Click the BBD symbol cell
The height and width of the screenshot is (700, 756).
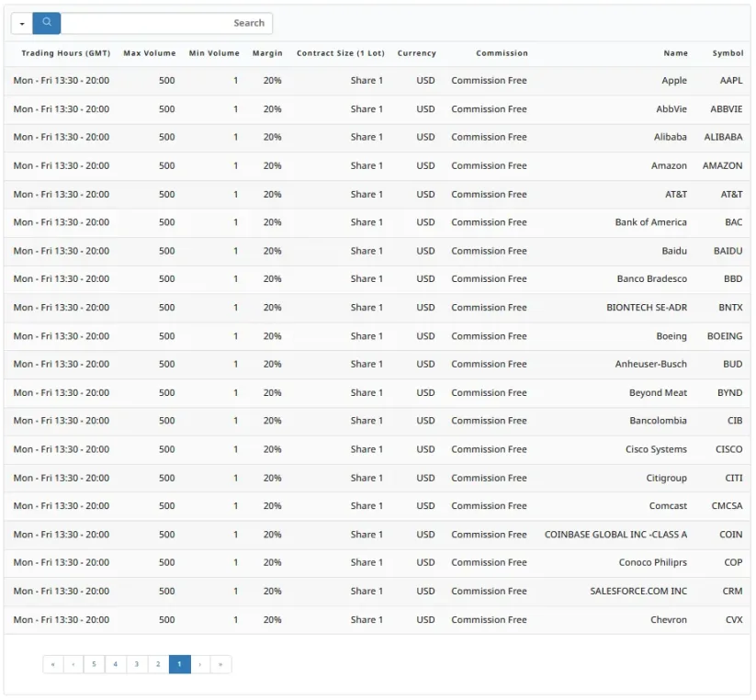[x=733, y=278]
